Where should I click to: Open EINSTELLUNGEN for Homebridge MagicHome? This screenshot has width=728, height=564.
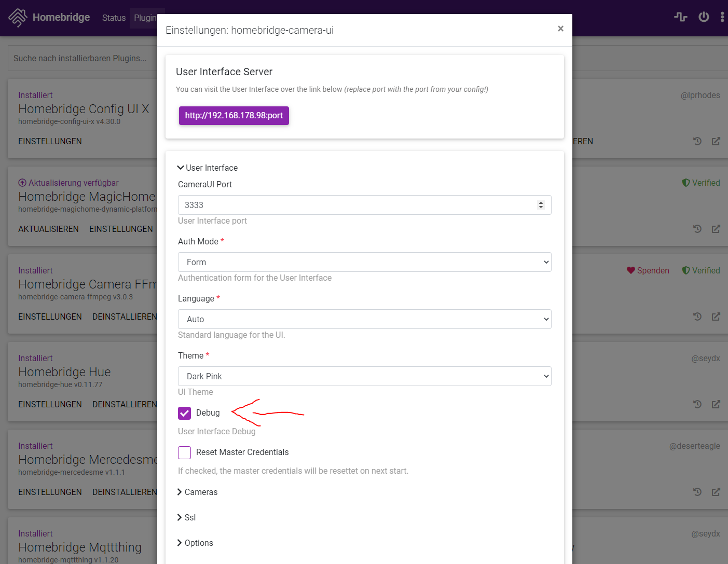coord(121,229)
